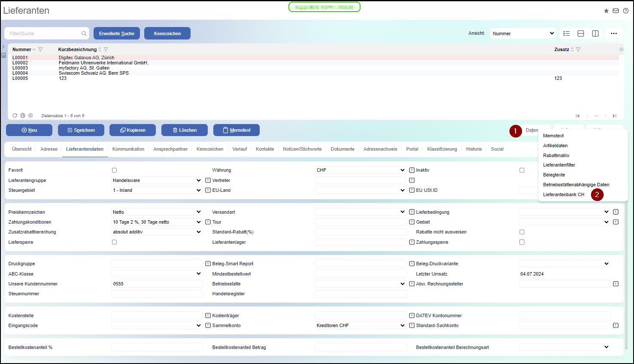
Task: Open the Währung dropdown showing CHF
Action: click(x=360, y=170)
